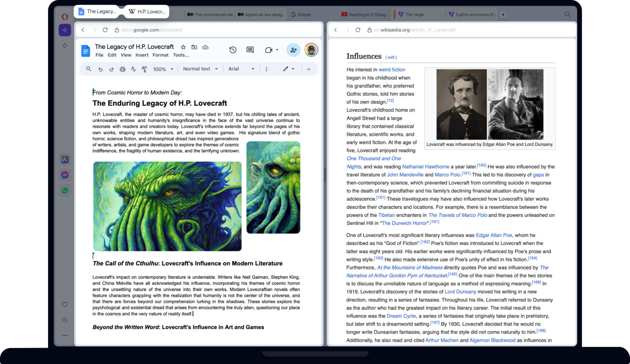The width and height of the screenshot is (630, 364).
Task: Open the Format menu in Google Docs
Action: [x=160, y=55]
